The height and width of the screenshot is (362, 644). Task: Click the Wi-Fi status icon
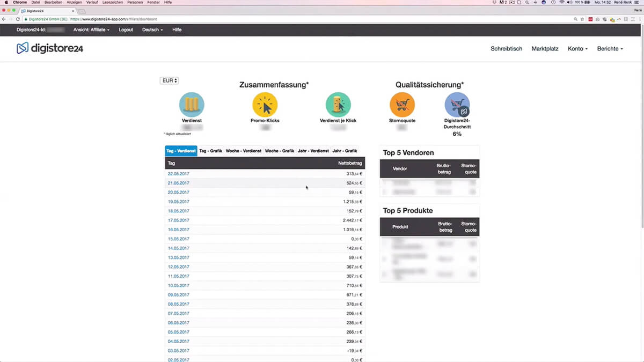(562, 3)
